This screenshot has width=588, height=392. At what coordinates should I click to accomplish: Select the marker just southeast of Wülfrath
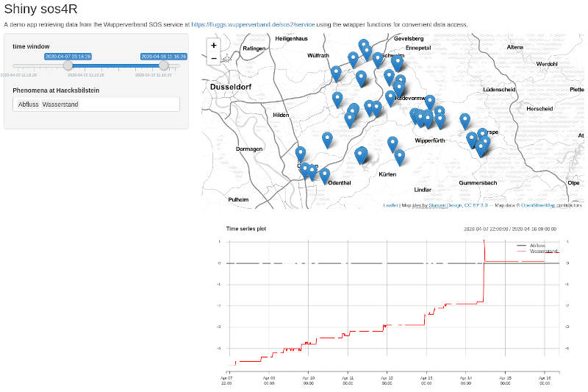pyautogui.click(x=336, y=74)
